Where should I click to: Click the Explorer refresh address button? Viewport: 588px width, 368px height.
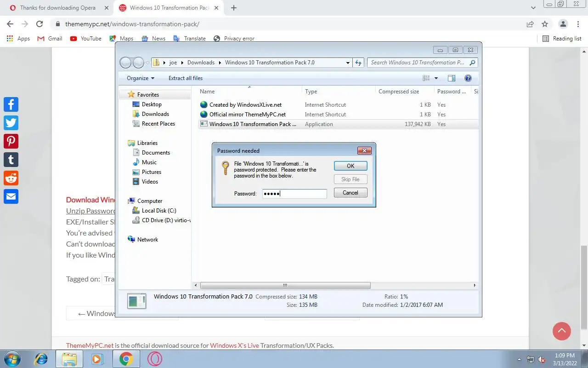coord(359,63)
